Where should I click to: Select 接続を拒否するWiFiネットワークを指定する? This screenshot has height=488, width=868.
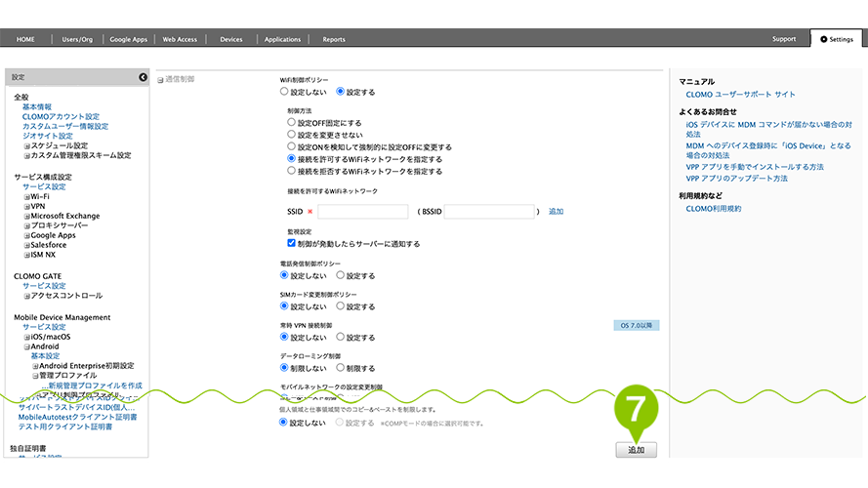[x=291, y=171]
